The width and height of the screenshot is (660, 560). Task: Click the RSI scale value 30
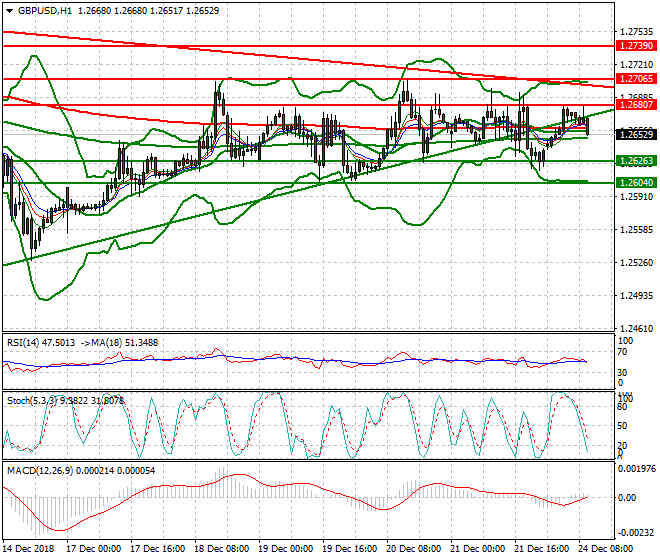[622, 372]
